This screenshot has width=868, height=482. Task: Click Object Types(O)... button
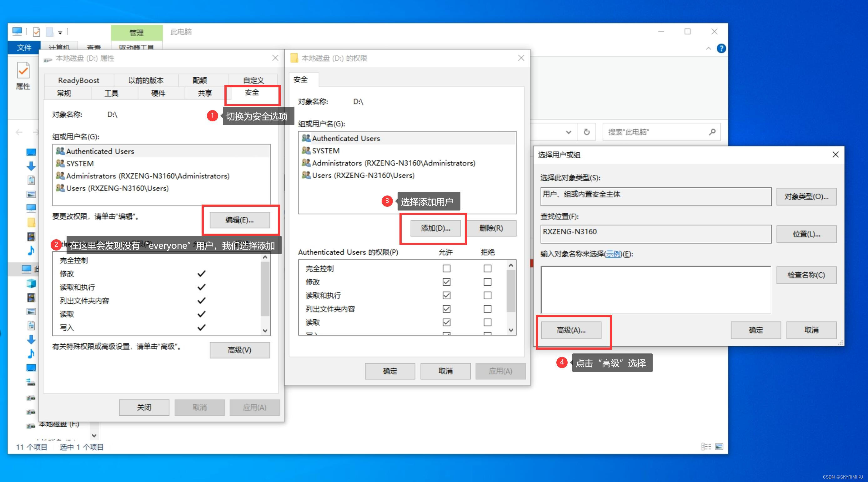[x=806, y=196]
